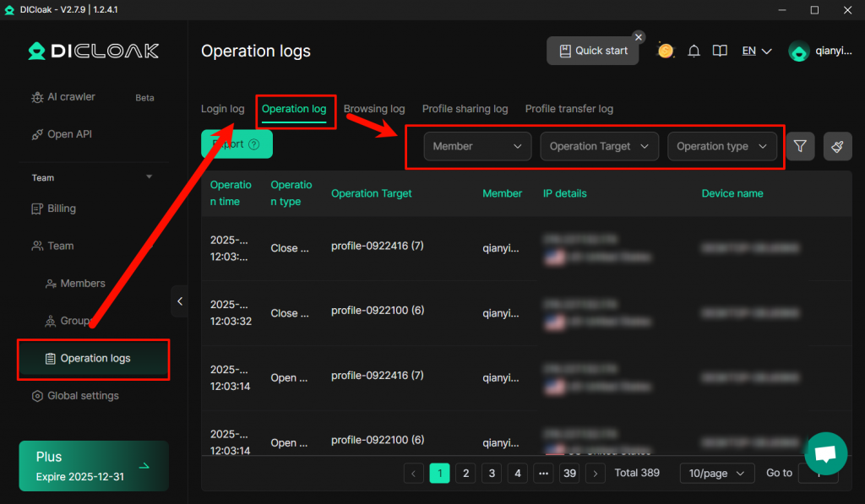Viewport: 865px width, 504px height.
Task: Open the live chat support bubble
Action: [x=825, y=453]
